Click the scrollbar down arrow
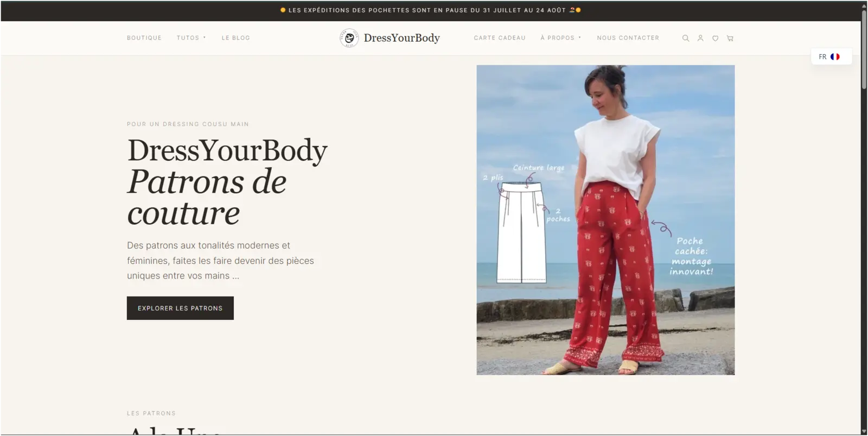Viewport: 868px width, 436px height. pyautogui.click(x=864, y=432)
